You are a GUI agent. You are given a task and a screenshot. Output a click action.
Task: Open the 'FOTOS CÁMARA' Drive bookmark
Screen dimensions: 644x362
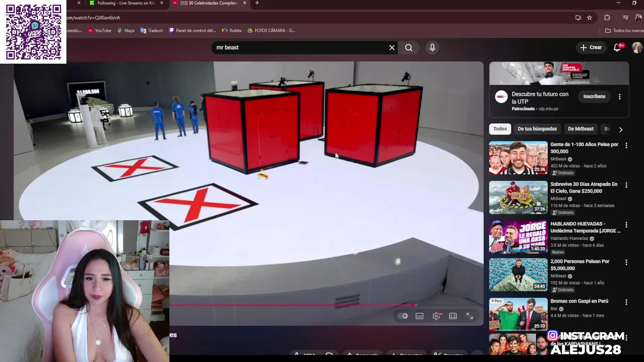coord(271,30)
